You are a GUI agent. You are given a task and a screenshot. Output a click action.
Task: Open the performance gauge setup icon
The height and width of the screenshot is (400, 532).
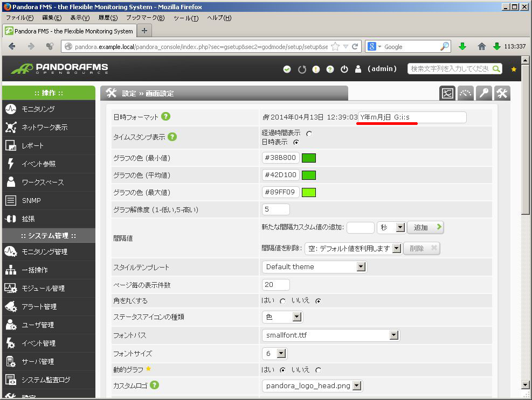pyautogui.click(x=466, y=93)
